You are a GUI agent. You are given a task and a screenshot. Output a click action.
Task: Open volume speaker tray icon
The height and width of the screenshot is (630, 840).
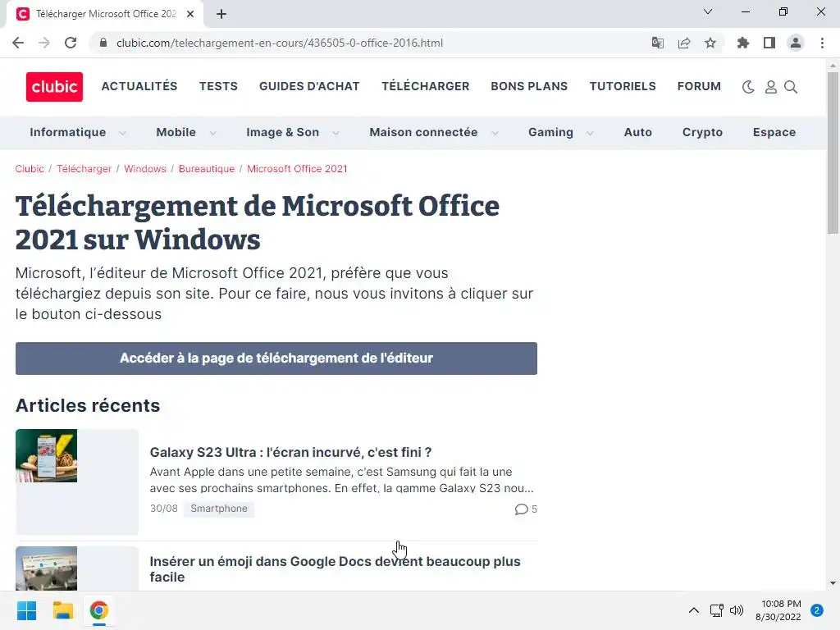pyautogui.click(x=737, y=610)
